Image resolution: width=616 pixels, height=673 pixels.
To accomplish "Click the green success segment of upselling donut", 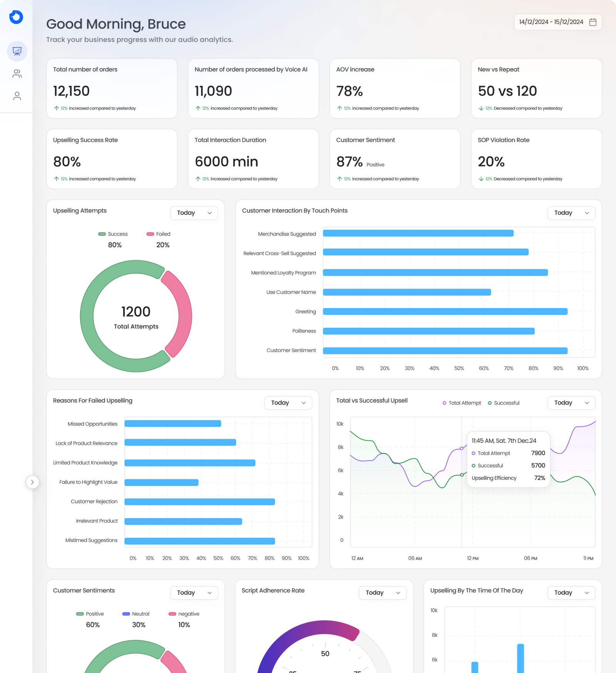I will [x=87, y=316].
